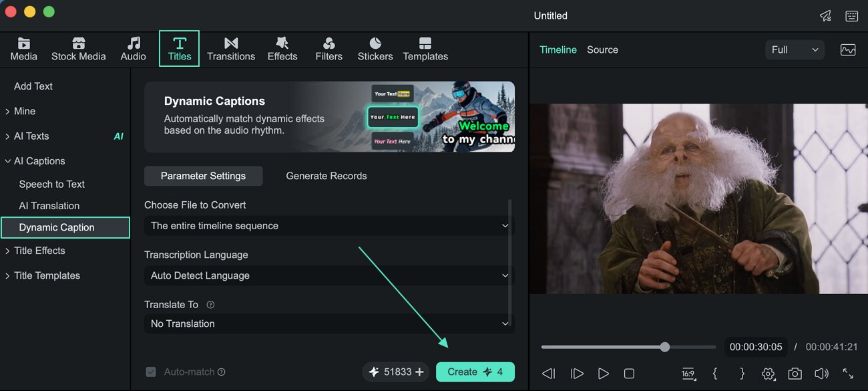The height and width of the screenshot is (391, 868).
Task: Select Speech to Text
Action: pyautogui.click(x=52, y=184)
